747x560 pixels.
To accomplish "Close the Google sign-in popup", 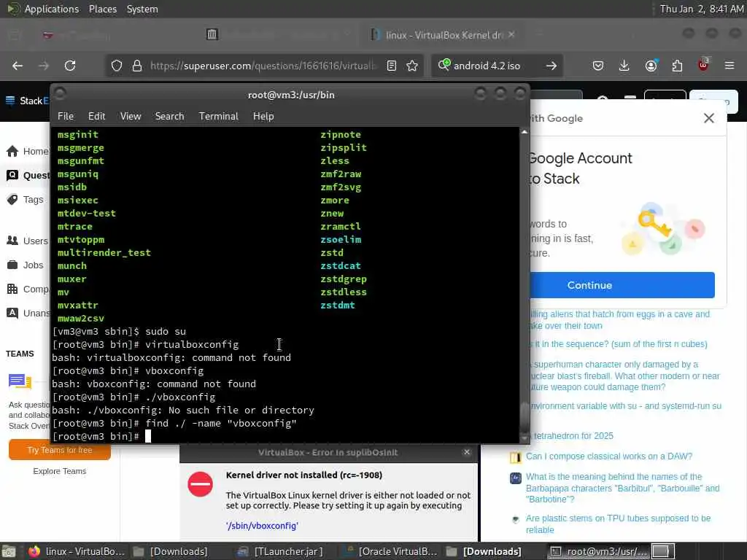I will [x=709, y=118].
